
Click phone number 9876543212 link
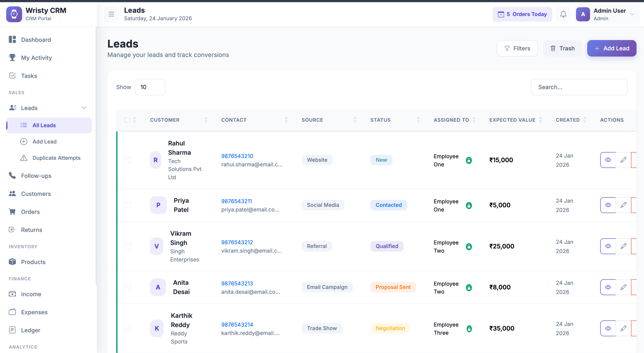237,242
